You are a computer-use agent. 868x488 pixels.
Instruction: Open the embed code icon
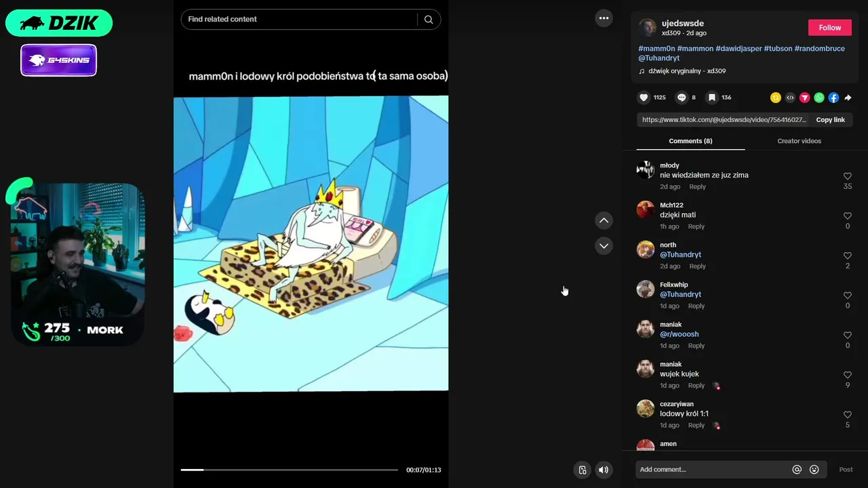pyautogui.click(x=790, y=98)
